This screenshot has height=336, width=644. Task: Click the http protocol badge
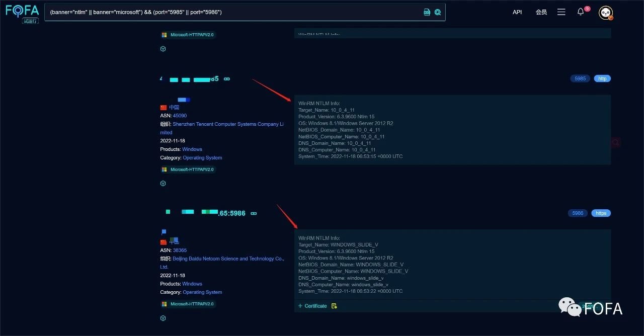602,78
